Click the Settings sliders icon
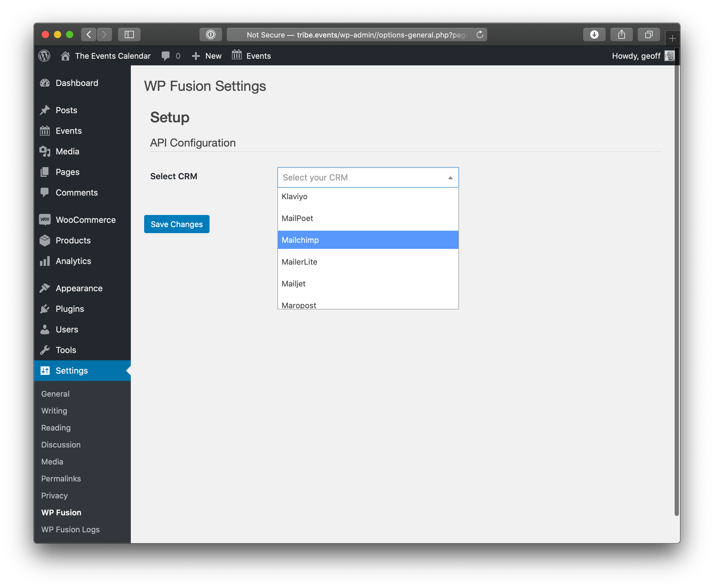This screenshot has height=588, width=714. pyautogui.click(x=45, y=371)
